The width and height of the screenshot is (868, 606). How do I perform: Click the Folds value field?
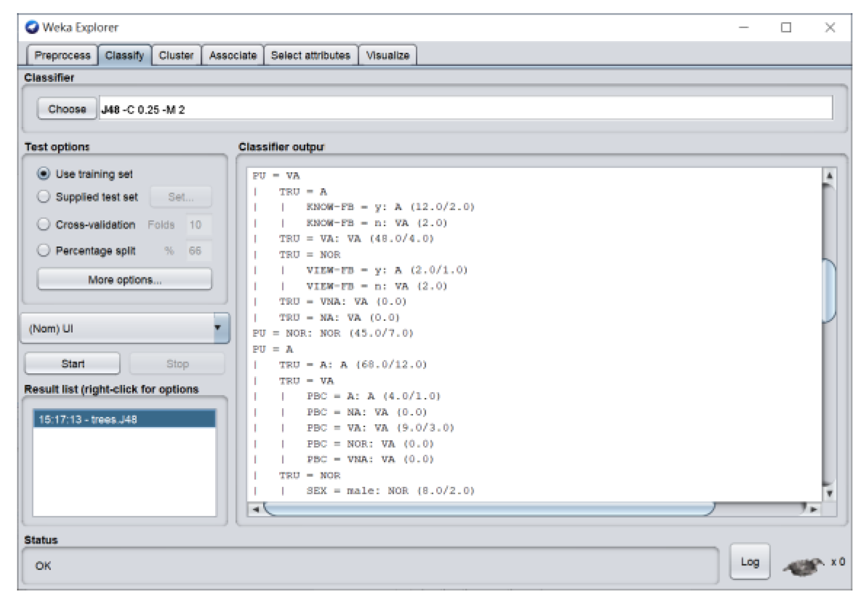199,224
